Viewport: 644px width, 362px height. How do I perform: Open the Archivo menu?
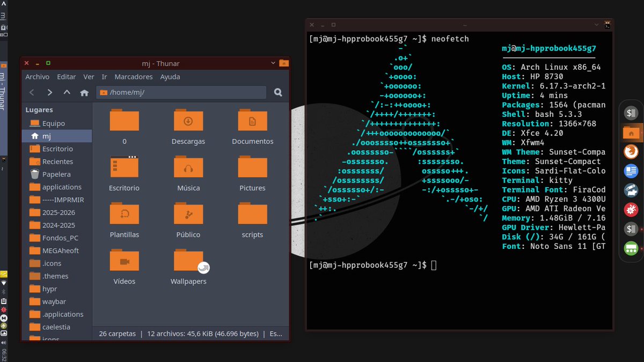pyautogui.click(x=37, y=77)
